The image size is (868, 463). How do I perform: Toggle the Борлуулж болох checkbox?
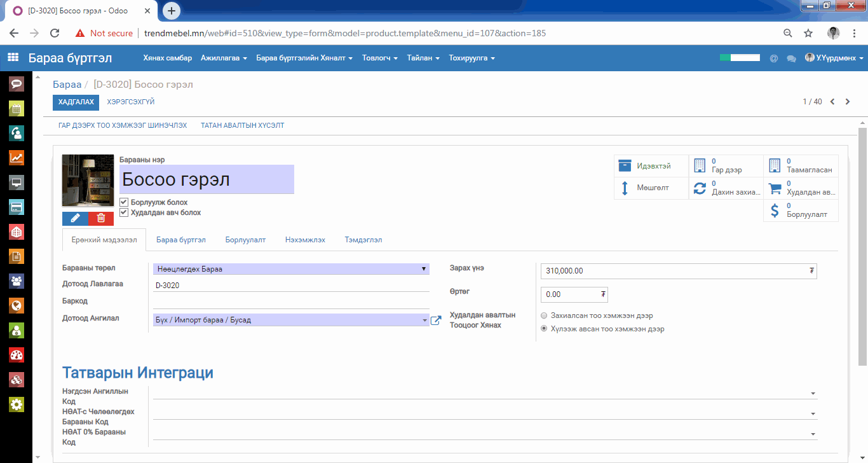[x=124, y=202]
